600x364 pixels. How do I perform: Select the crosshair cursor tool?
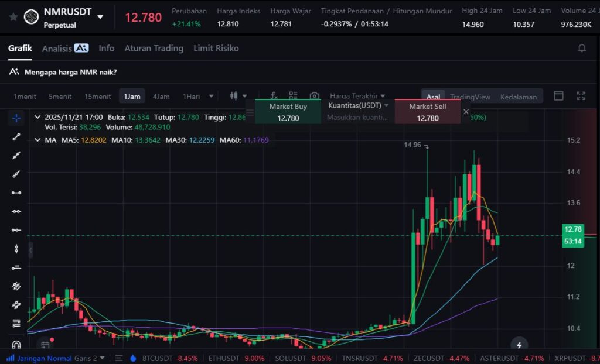click(x=16, y=118)
